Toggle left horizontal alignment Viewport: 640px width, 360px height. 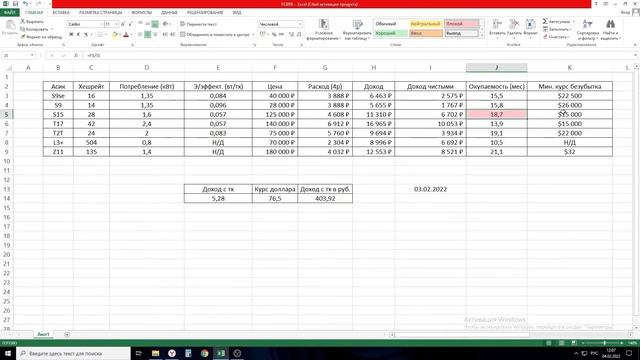[x=140, y=35]
